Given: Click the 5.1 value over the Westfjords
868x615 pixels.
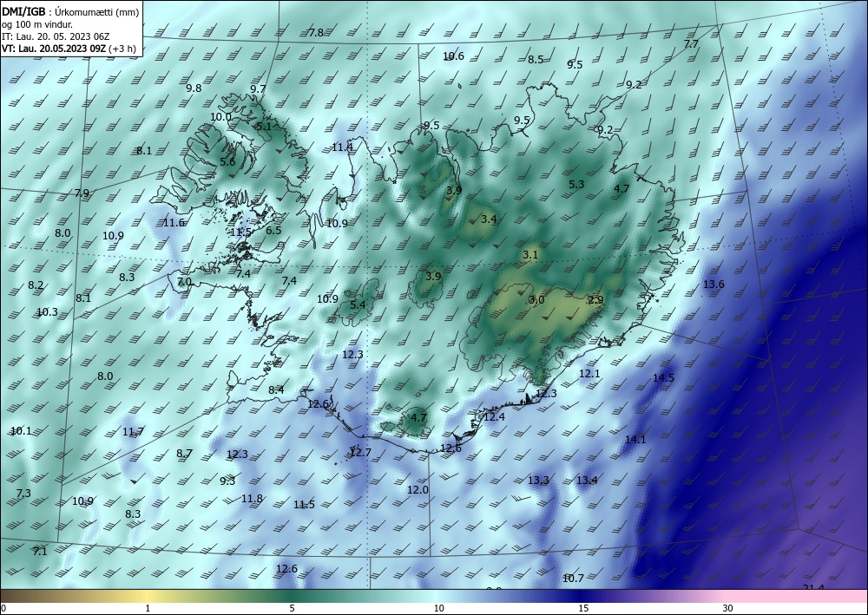Looking at the screenshot, I should tap(264, 126).
